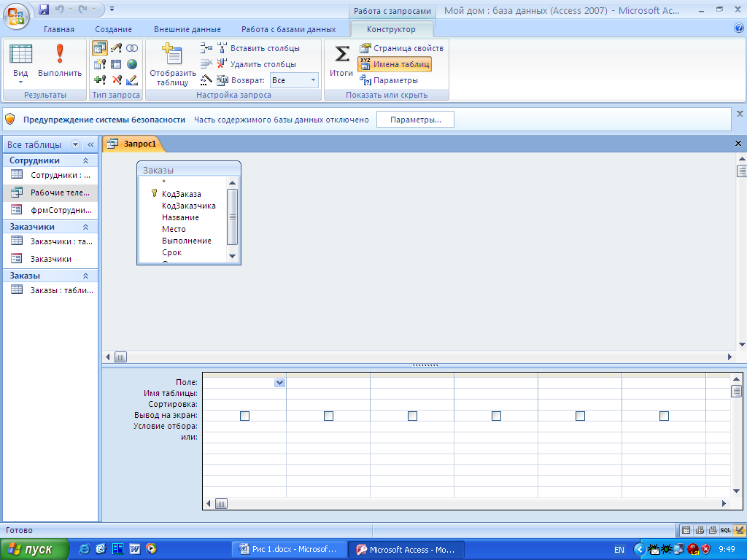Open Страница свойств
This screenshot has height=560, width=747.
[402, 48]
